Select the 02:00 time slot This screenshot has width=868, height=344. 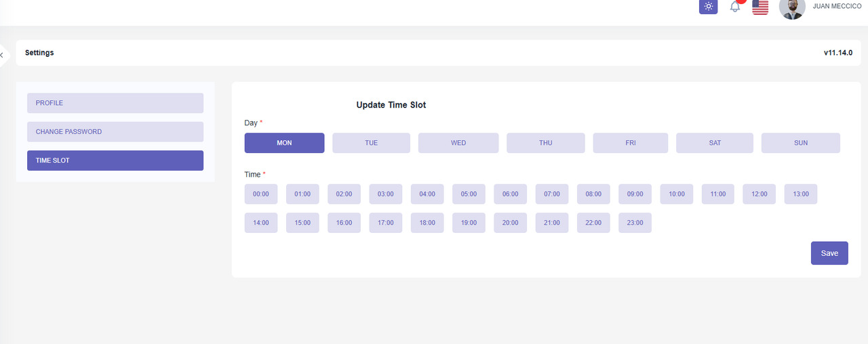click(x=344, y=194)
